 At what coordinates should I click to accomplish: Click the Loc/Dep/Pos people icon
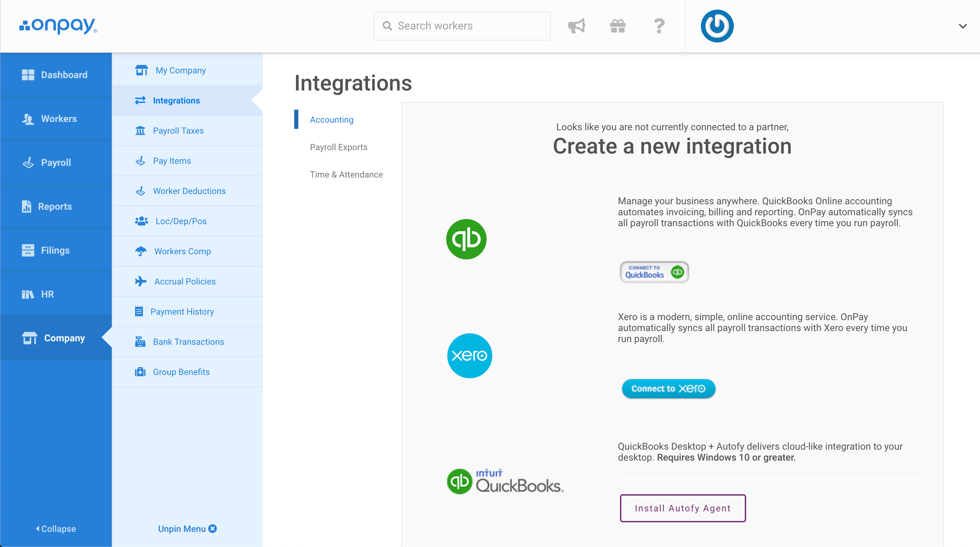click(141, 221)
